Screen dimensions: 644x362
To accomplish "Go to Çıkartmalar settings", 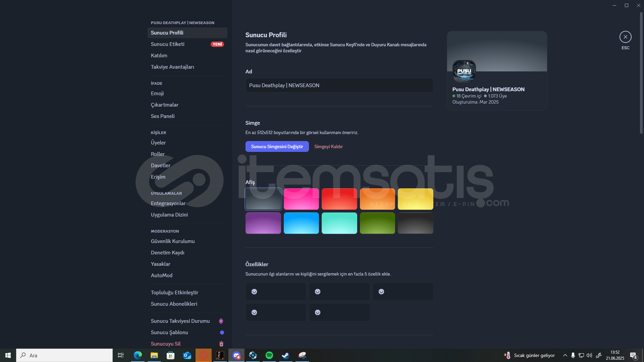I will [187, 105].
